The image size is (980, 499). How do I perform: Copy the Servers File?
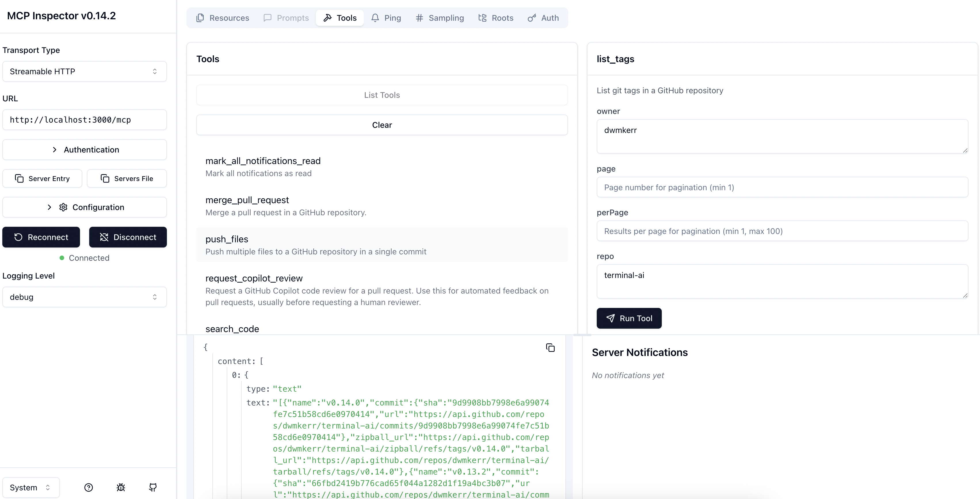(127, 178)
